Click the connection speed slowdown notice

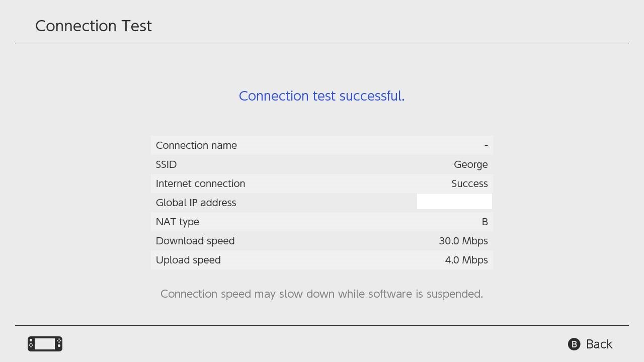click(x=321, y=294)
